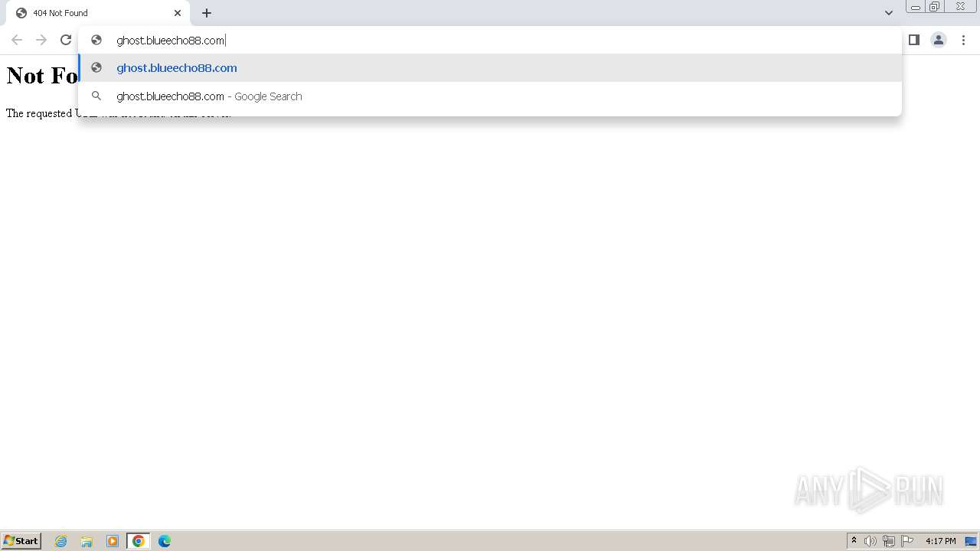
Task: Open the volume speaker tray icon
Action: pos(871,541)
